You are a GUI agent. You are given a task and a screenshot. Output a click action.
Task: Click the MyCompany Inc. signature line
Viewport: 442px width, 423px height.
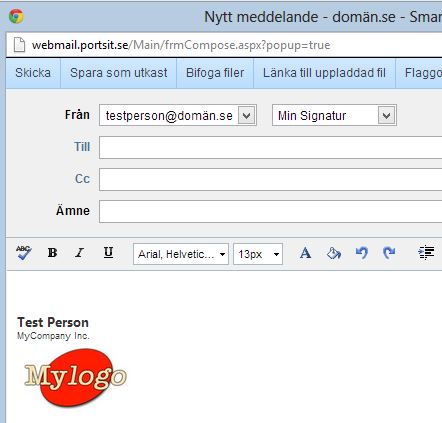coord(53,336)
